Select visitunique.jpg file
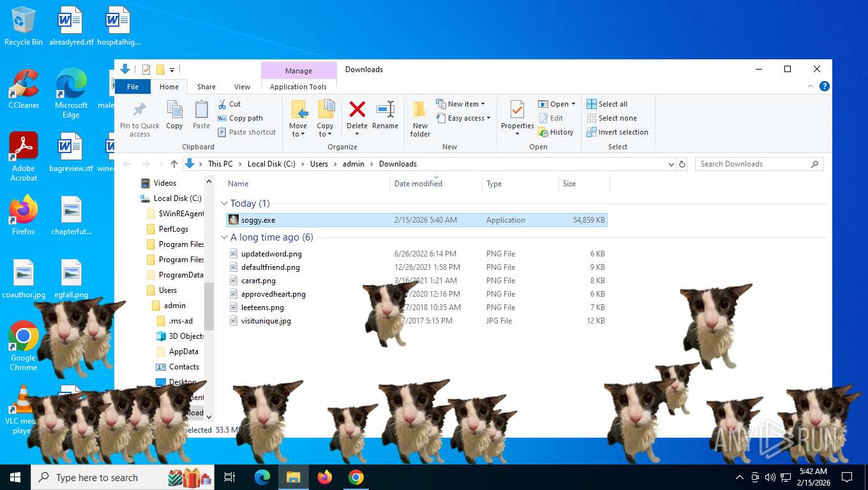Image resolution: width=868 pixels, height=490 pixels. [417, 321]
